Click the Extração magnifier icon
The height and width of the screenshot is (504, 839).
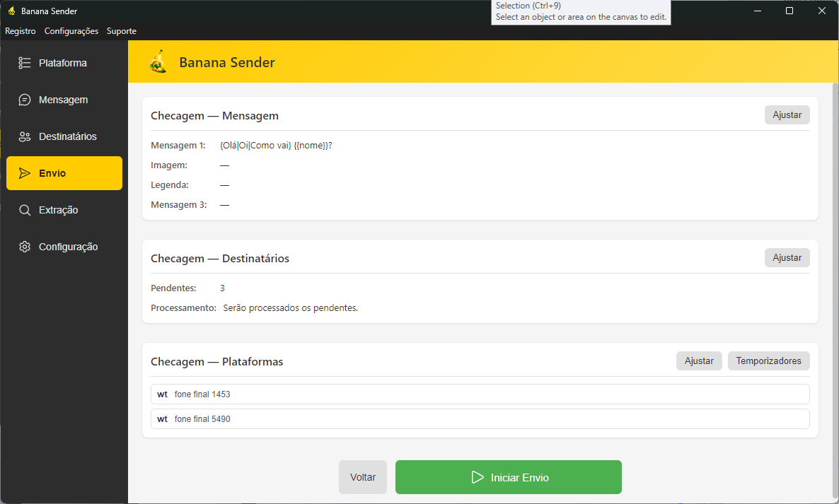pos(25,210)
